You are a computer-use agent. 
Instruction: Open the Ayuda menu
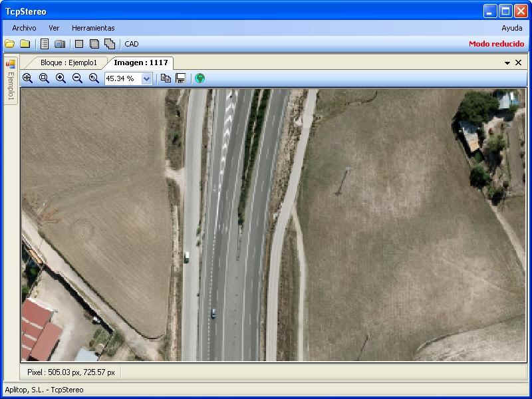(512, 28)
